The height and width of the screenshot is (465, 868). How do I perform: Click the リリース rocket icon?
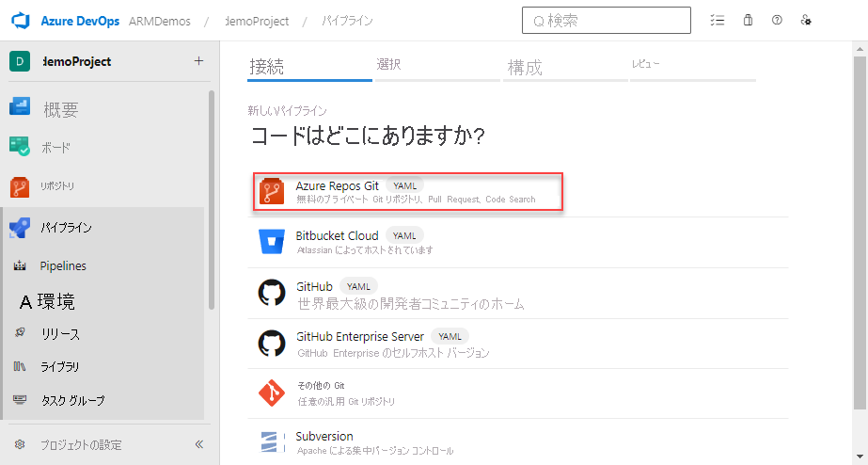click(x=20, y=332)
